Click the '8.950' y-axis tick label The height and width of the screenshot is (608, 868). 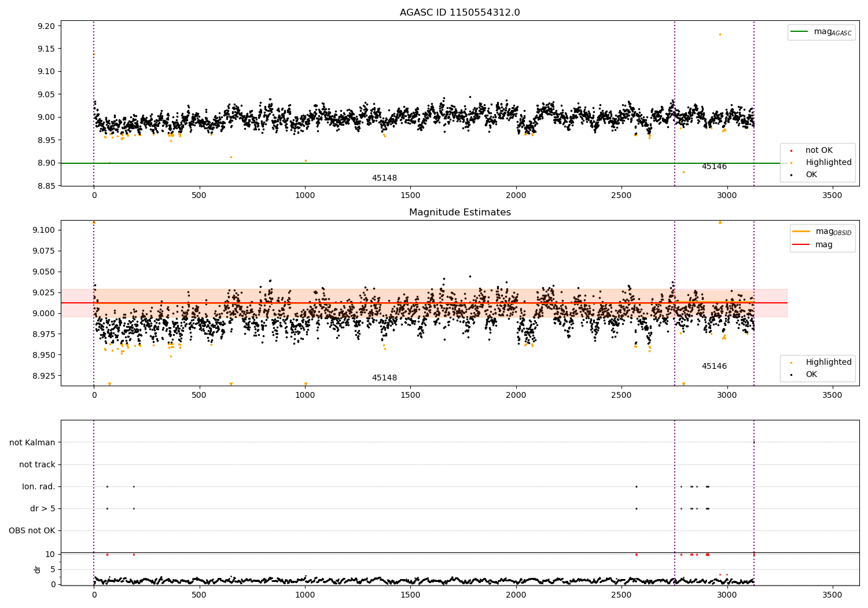[44, 355]
